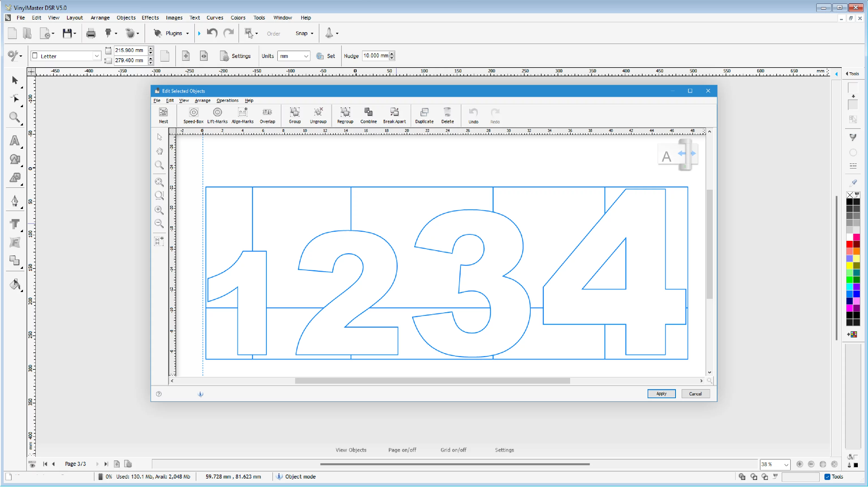Open the Units mm dropdown

(306, 56)
